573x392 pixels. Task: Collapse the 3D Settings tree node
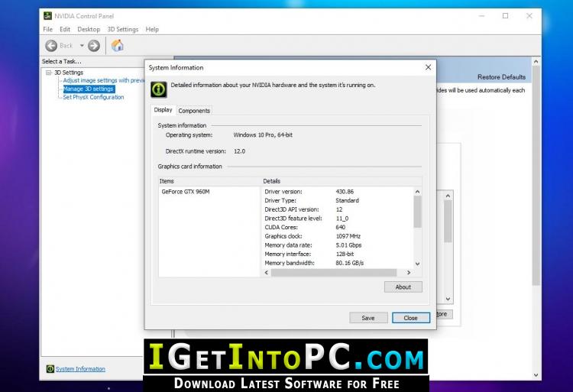[49, 73]
